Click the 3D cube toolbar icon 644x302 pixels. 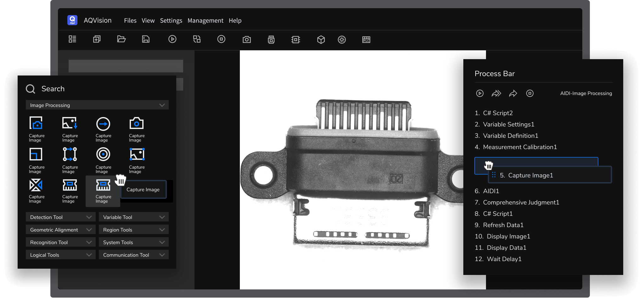click(x=321, y=39)
